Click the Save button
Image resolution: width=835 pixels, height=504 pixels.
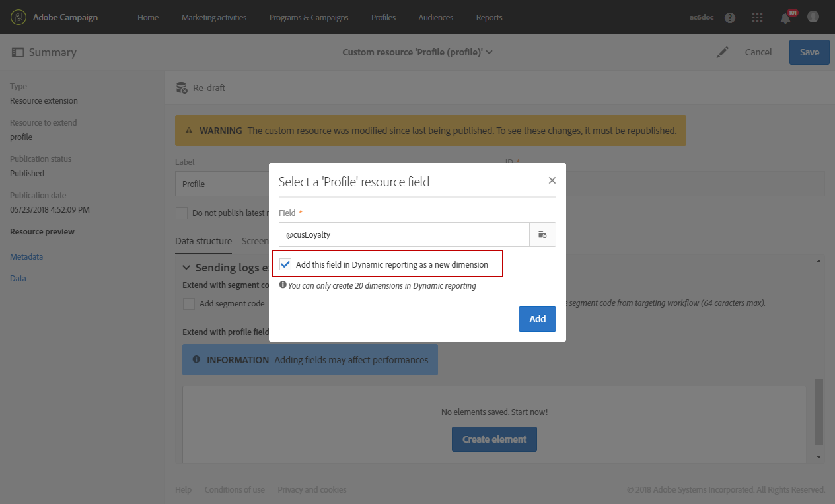click(809, 52)
